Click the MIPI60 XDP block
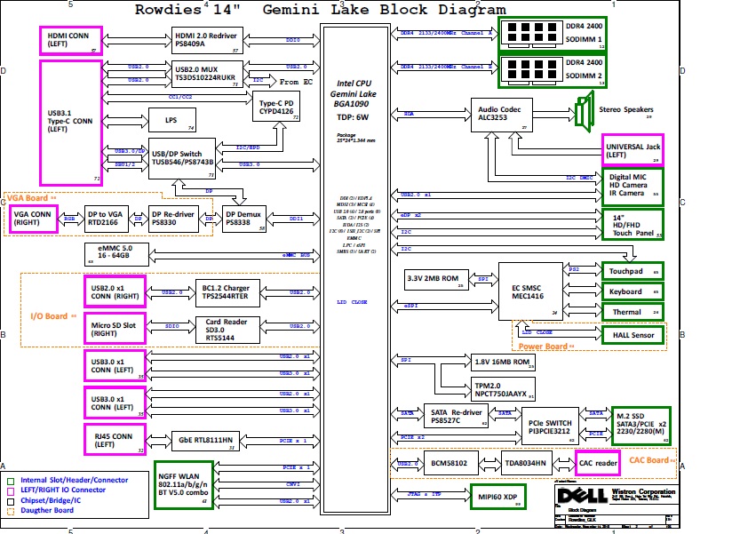The image size is (756, 534). (498, 497)
